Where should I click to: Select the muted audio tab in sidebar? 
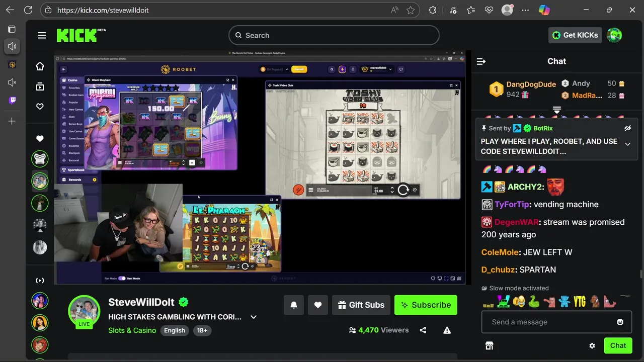click(x=12, y=82)
